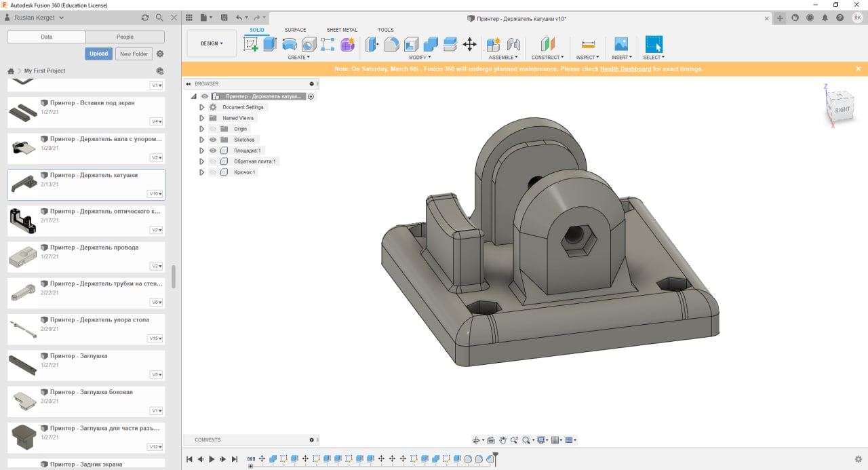Open notifications bell icon
Image resolution: width=868 pixels, height=470 pixels.
825,18
